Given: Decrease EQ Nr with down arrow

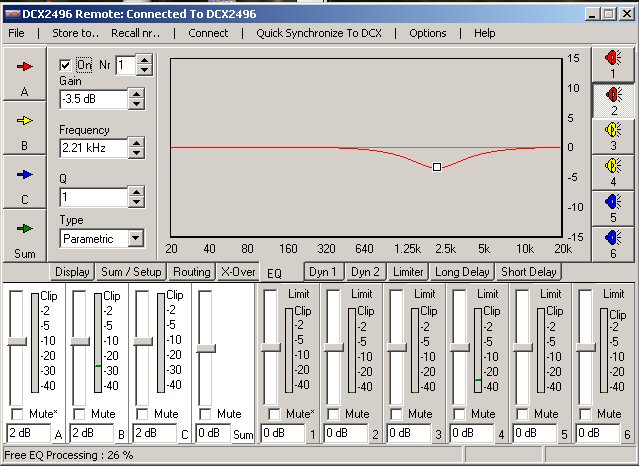Looking at the screenshot, I should [144, 70].
